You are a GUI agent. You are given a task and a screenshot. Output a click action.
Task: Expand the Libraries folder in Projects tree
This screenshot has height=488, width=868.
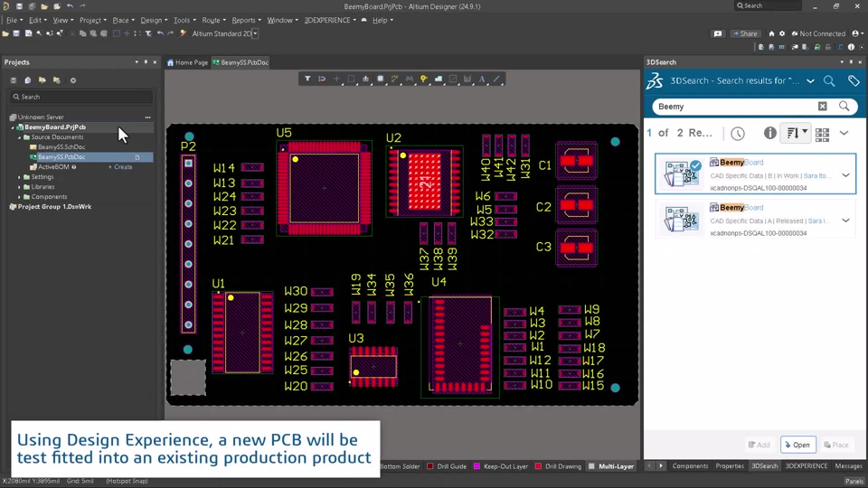(19, 187)
